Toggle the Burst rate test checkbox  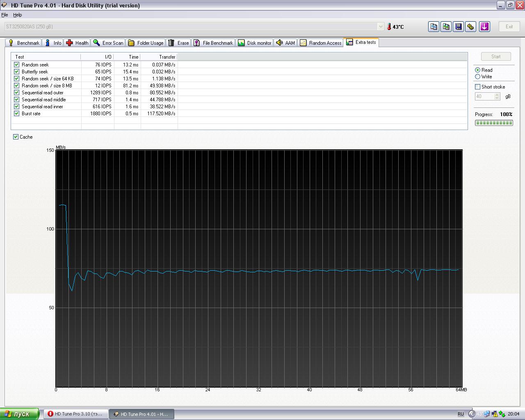[16, 114]
